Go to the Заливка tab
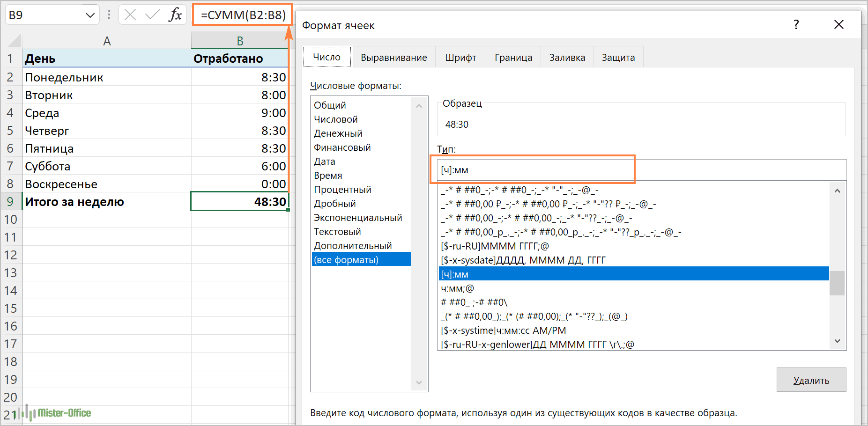868x426 pixels. pos(567,58)
